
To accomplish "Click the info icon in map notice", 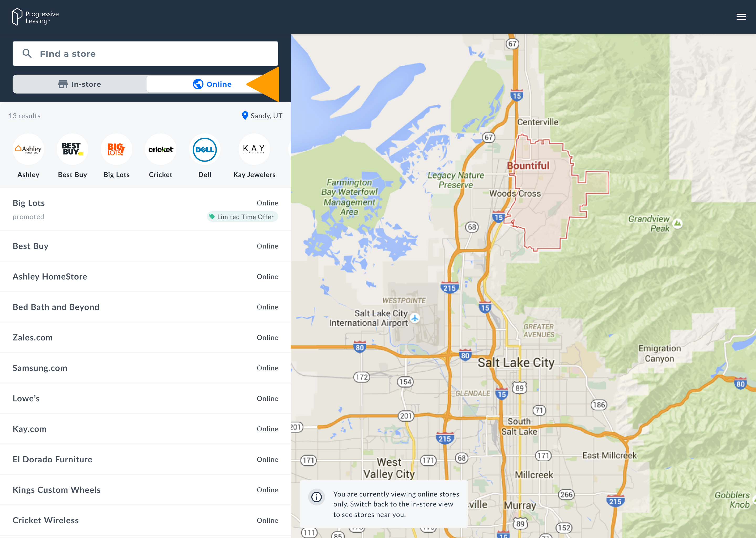I will pyautogui.click(x=316, y=497).
